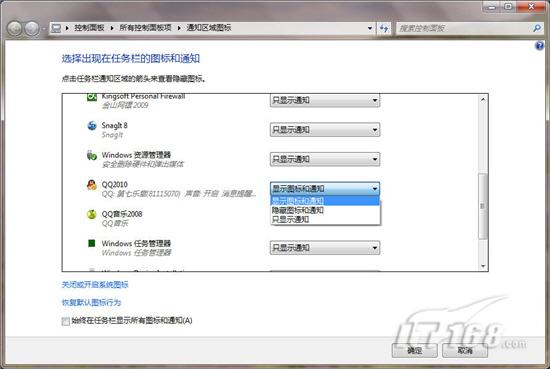Viewport: 550px width, 369px height.
Task: Enable 始终在任务栏显示所有图标和通知 checkbox
Action: click(66, 321)
